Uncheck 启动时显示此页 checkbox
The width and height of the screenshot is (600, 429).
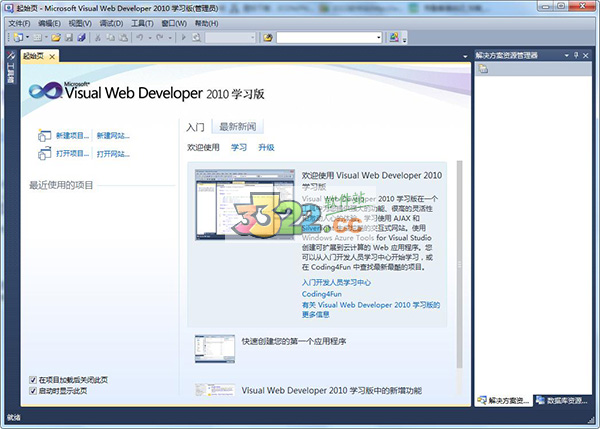point(34,391)
